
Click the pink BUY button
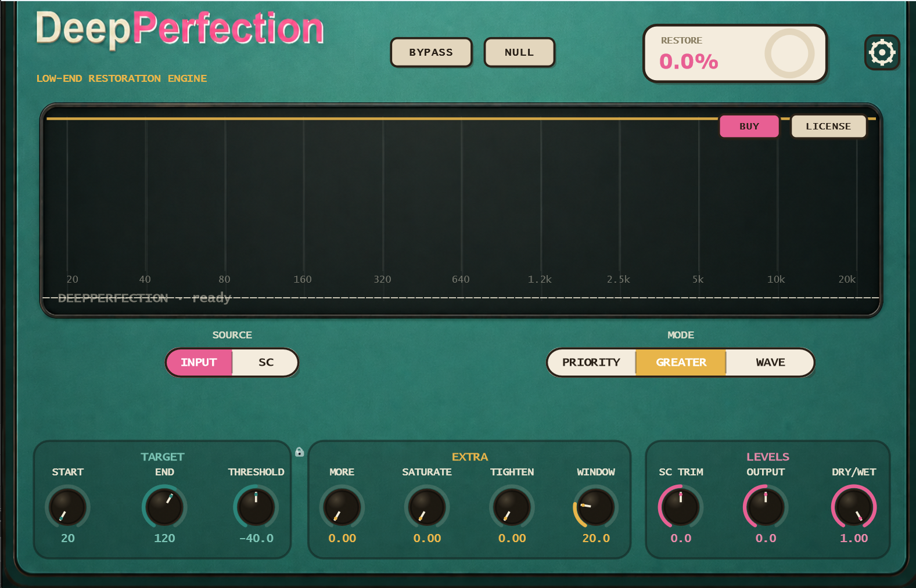click(749, 126)
